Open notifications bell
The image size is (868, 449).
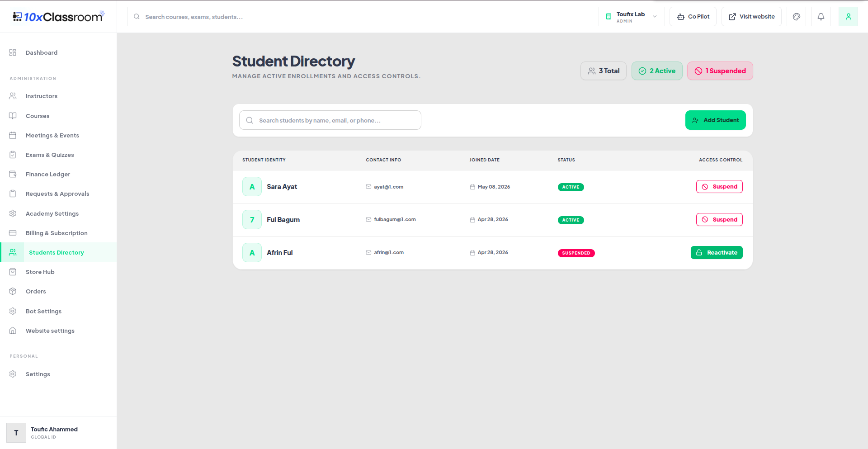(821, 17)
